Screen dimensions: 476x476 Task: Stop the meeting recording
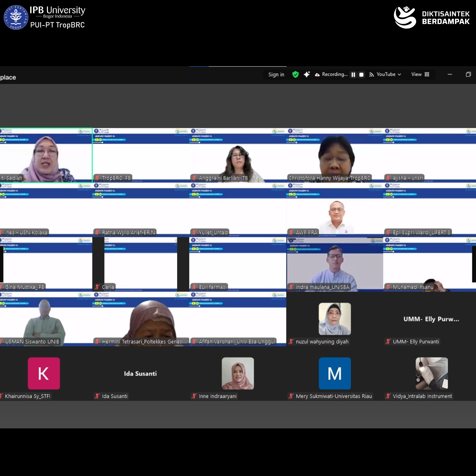[361, 75]
